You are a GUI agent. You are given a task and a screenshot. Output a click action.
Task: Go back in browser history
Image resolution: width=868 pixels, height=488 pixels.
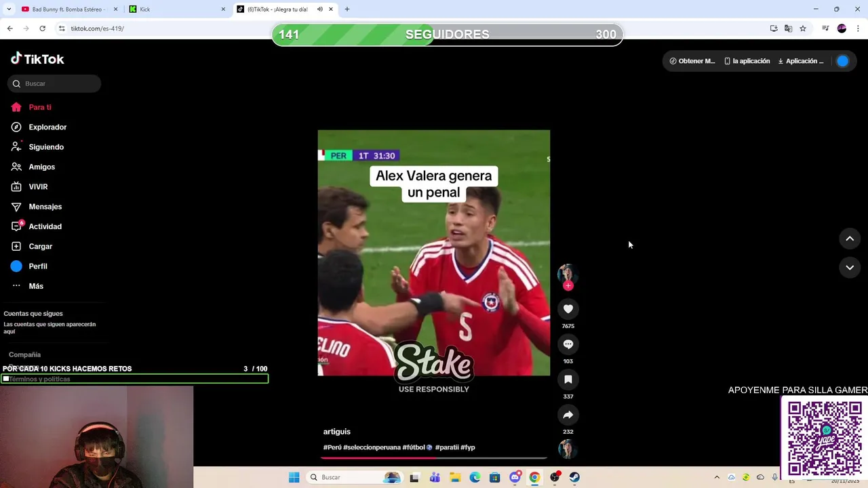tap(9, 28)
